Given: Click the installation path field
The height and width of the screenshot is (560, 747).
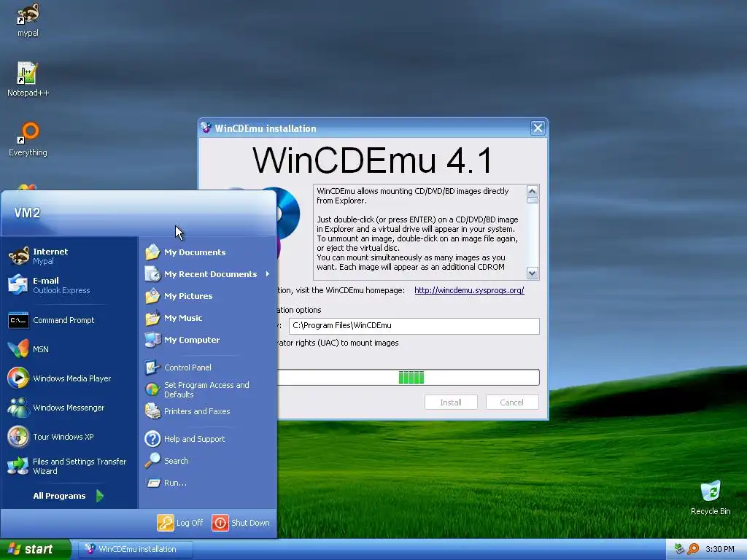Looking at the screenshot, I should [414, 326].
